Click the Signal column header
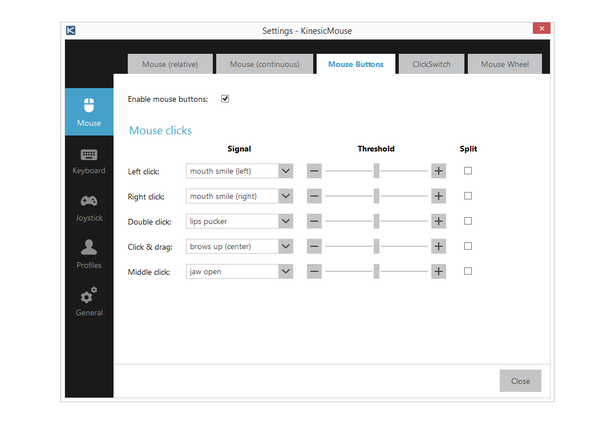615x424 pixels. click(x=239, y=149)
